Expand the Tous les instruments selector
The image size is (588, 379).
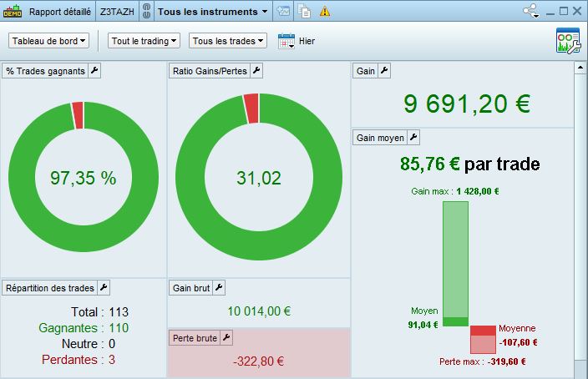[x=213, y=12]
